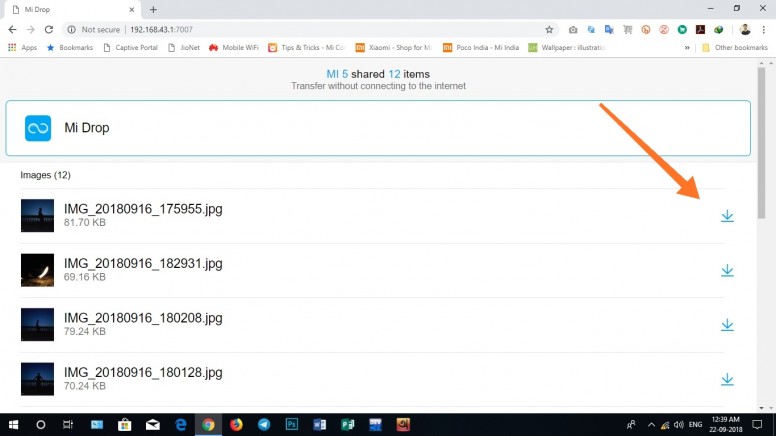Open thumbnail of IMG_20180916_180128.jpg
This screenshot has height=436, width=776.
37,379
